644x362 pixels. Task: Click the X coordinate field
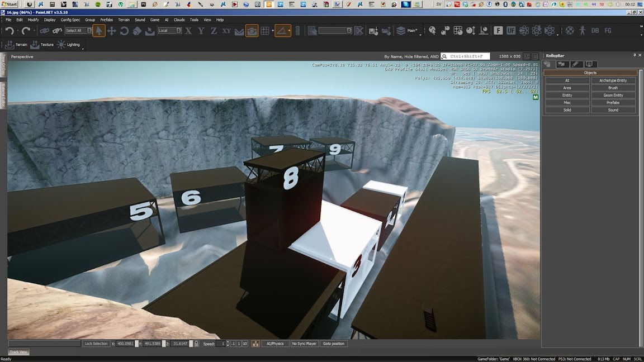tap(126, 344)
